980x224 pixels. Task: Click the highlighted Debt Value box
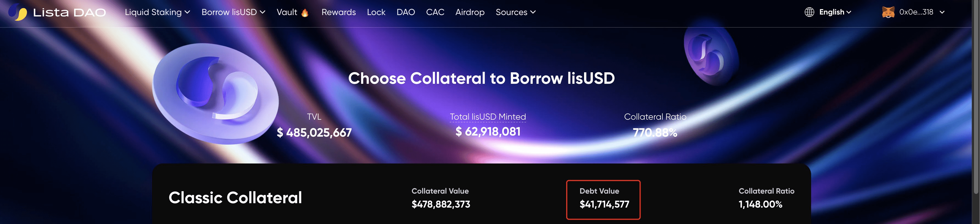(x=603, y=199)
